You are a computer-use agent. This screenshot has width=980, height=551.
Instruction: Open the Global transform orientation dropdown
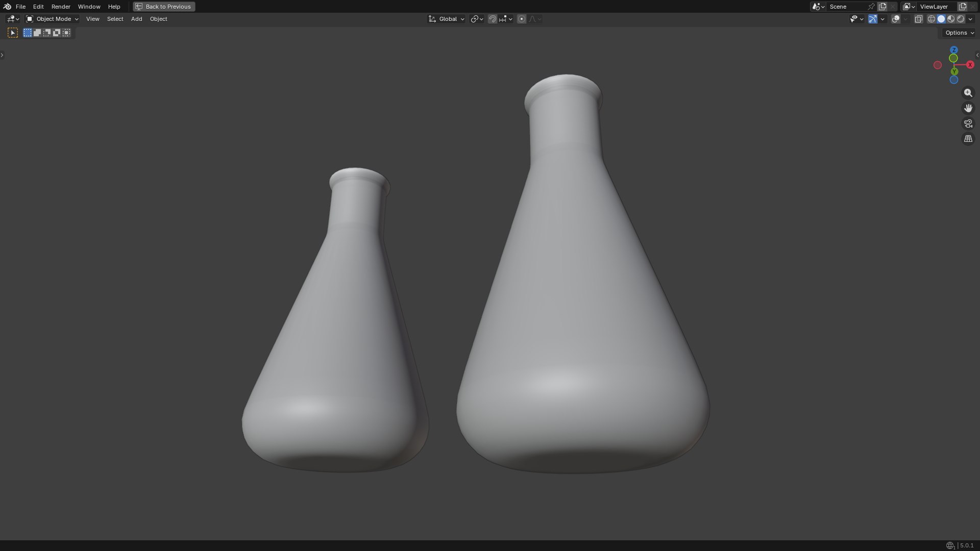446,19
